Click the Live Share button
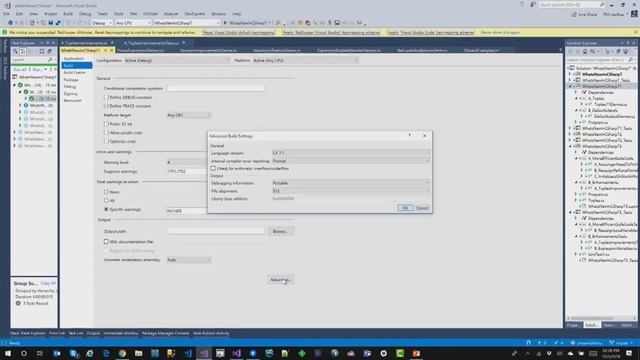This screenshot has height=360, width=640. pyautogui.click(x=584, y=14)
